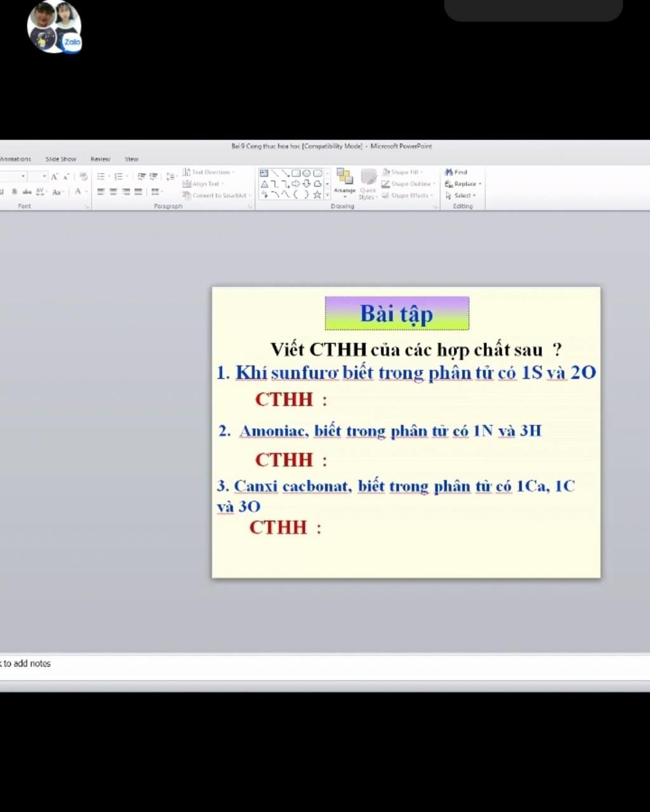
Task: Select the Arc shape
Action: point(275,195)
